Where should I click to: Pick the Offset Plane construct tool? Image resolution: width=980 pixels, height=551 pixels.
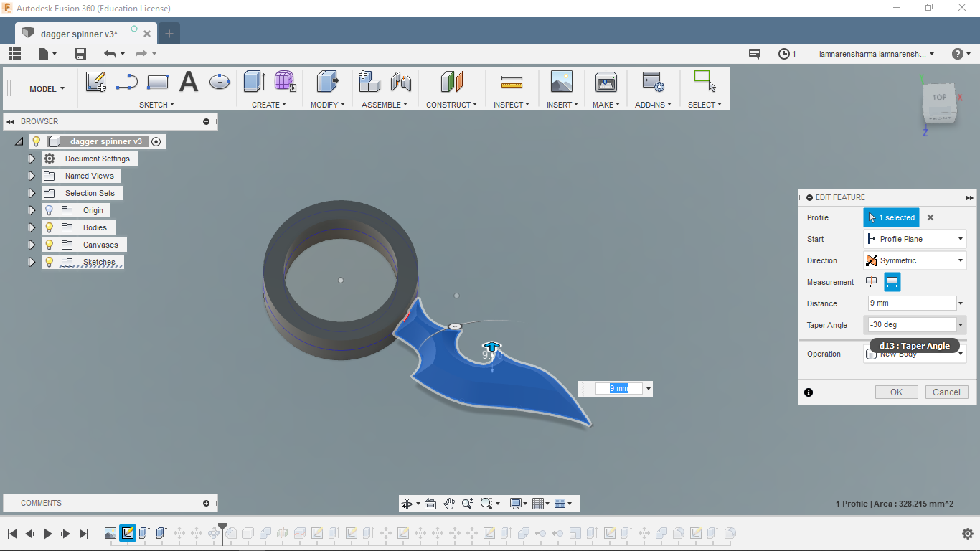point(452,82)
